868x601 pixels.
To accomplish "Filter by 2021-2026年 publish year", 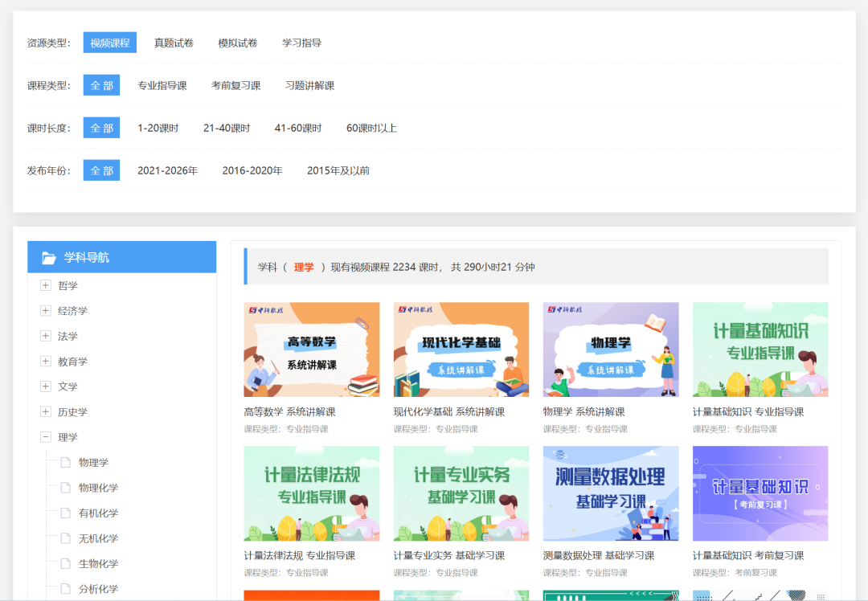I will coord(167,170).
